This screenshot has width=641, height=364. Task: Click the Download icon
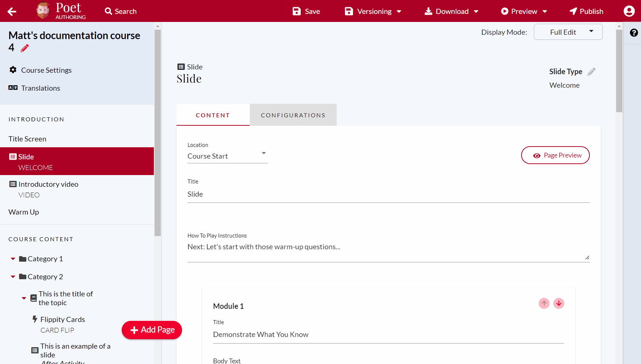(x=428, y=11)
